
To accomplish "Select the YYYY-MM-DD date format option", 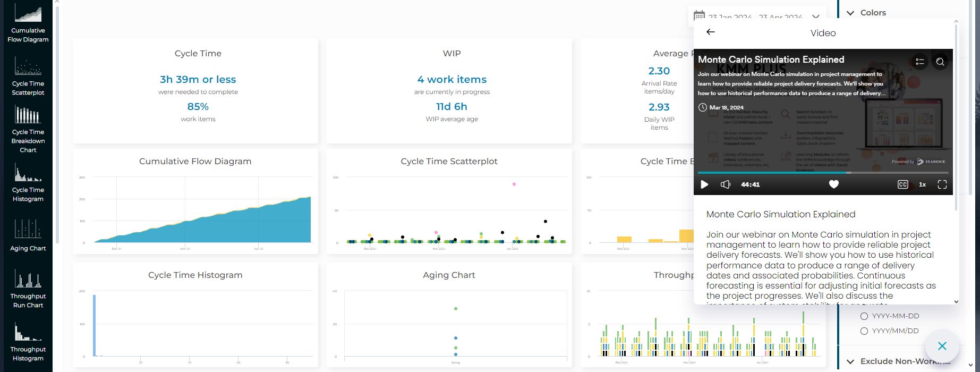I will click(864, 316).
